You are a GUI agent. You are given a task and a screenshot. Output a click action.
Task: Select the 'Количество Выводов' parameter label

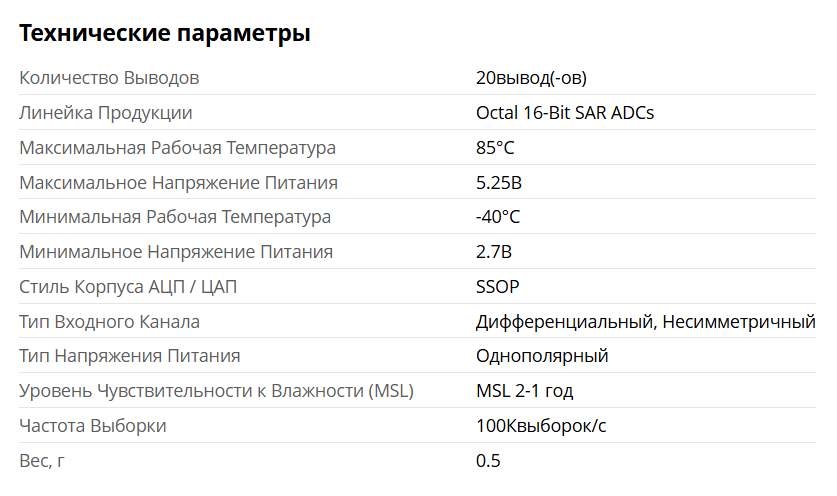[109, 78]
